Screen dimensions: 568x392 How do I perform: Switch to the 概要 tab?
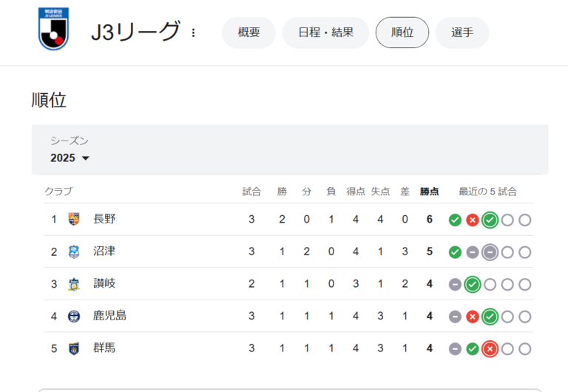pyautogui.click(x=248, y=33)
